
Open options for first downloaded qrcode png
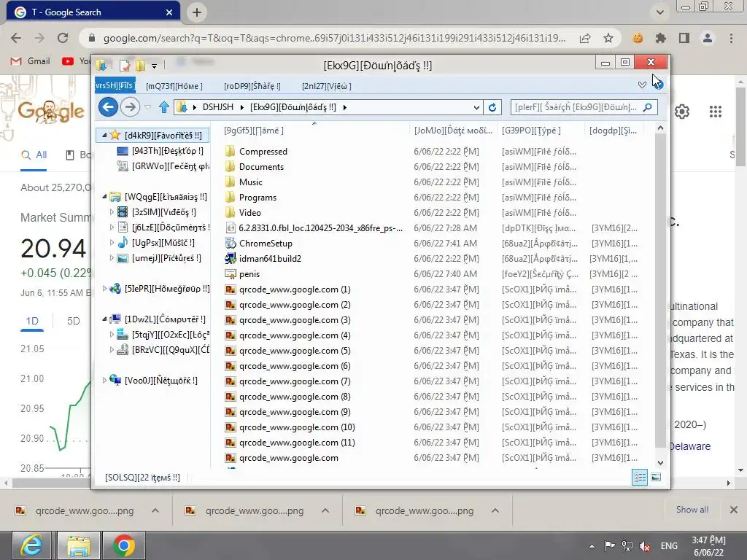[x=155, y=510]
